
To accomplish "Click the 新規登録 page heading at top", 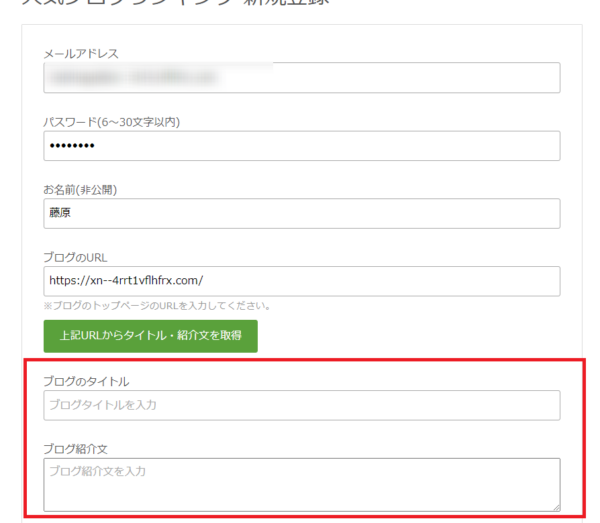I will point(300,3).
